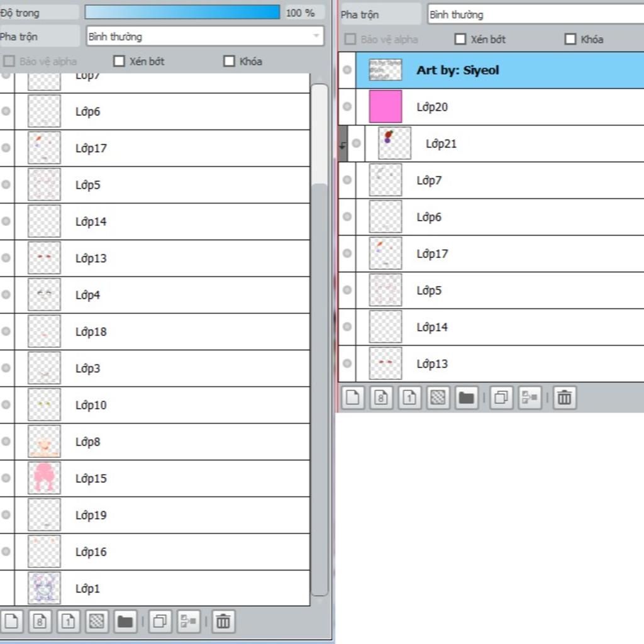Click Lớp15 pink hair thumbnail

coord(44,478)
